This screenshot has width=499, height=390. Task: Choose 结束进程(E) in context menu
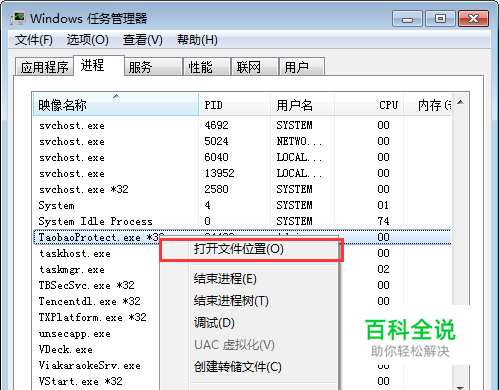[x=250, y=279]
